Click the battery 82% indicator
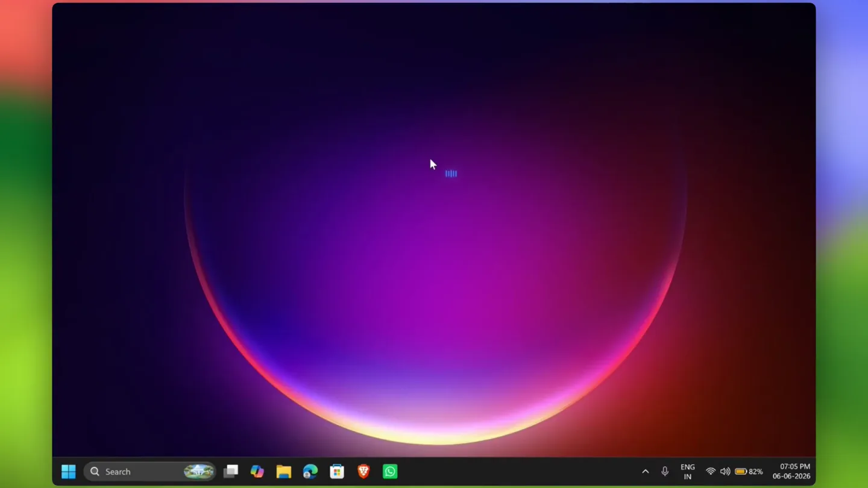This screenshot has width=868, height=488. 749,472
